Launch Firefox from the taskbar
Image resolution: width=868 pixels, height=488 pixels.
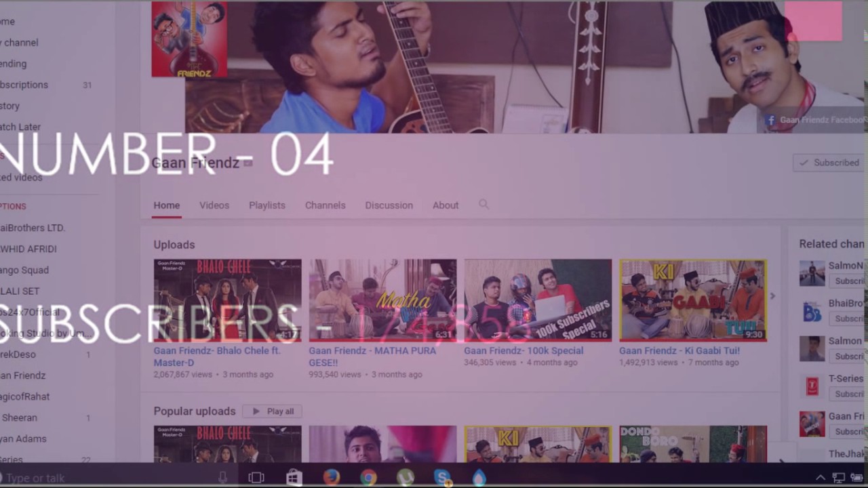(x=331, y=477)
